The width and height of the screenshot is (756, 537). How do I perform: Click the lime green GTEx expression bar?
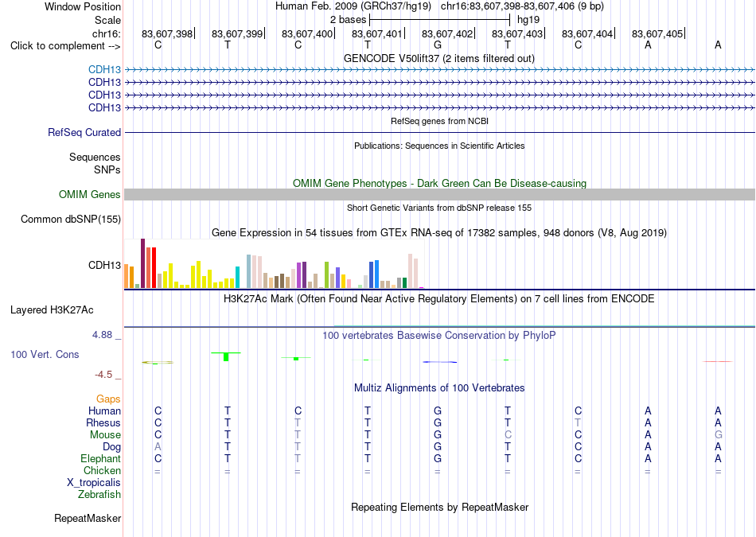pyautogui.click(x=326, y=274)
